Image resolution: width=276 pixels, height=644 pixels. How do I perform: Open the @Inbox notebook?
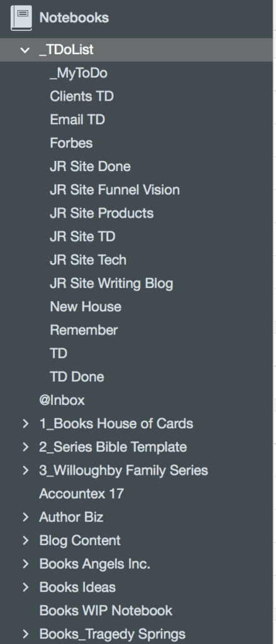(62, 401)
